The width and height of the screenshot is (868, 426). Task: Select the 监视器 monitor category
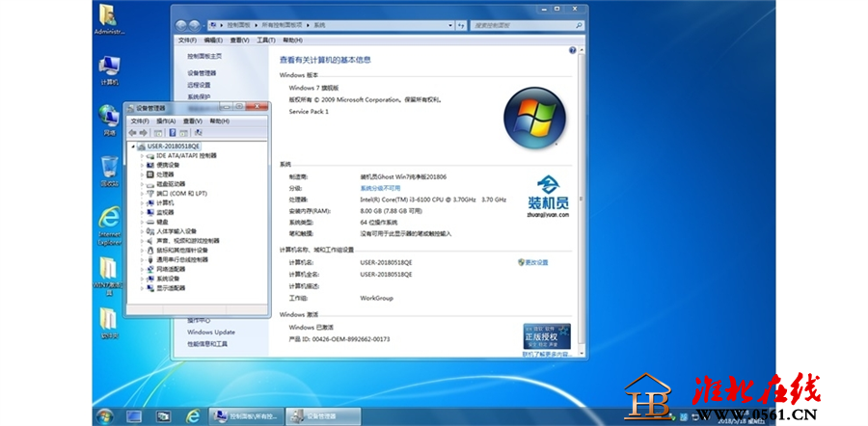[165, 212]
